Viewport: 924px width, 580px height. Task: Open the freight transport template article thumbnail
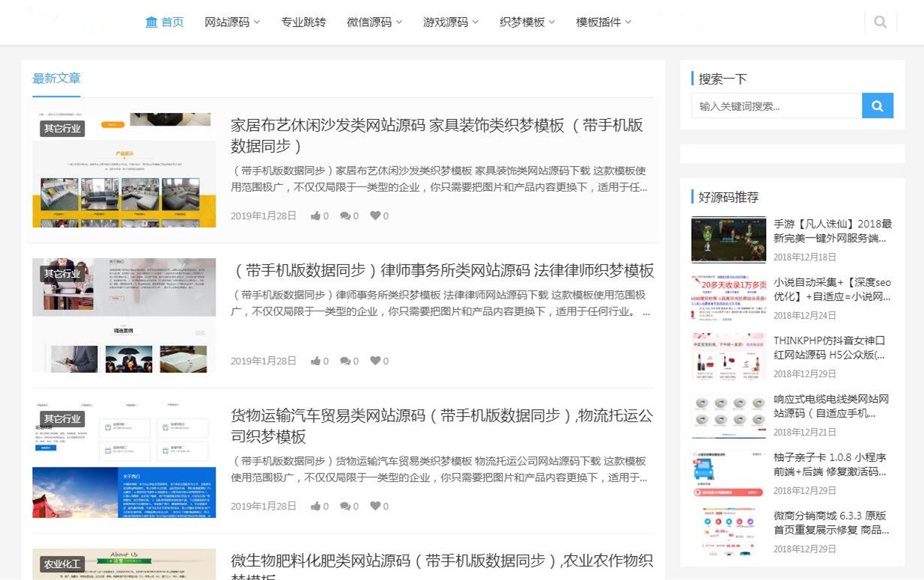coord(124,461)
